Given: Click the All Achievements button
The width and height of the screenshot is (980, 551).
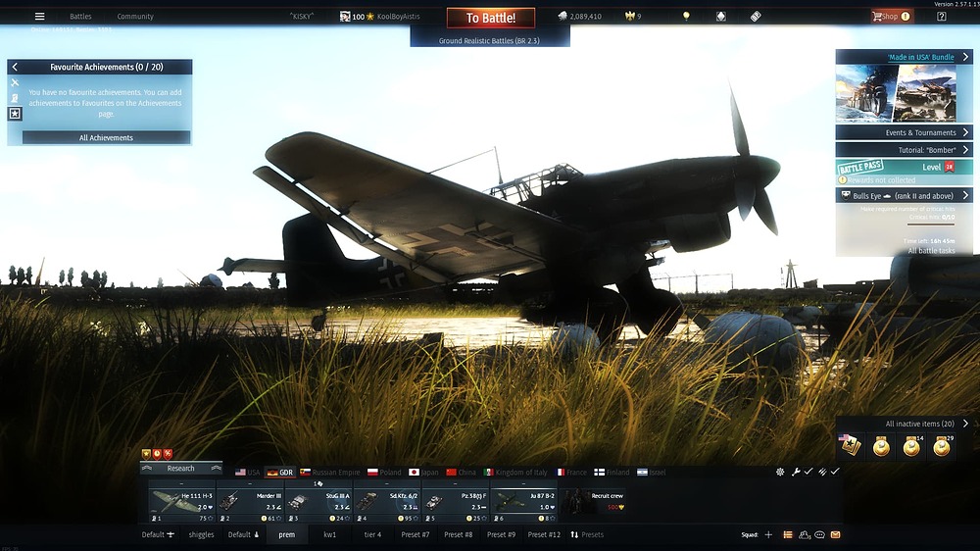Looking at the screenshot, I should [106, 137].
